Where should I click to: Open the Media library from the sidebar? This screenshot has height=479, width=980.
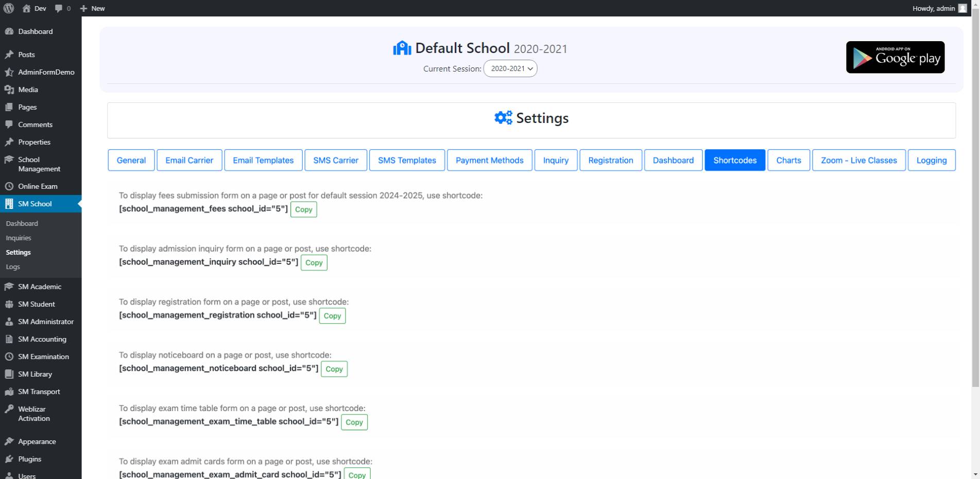28,89
